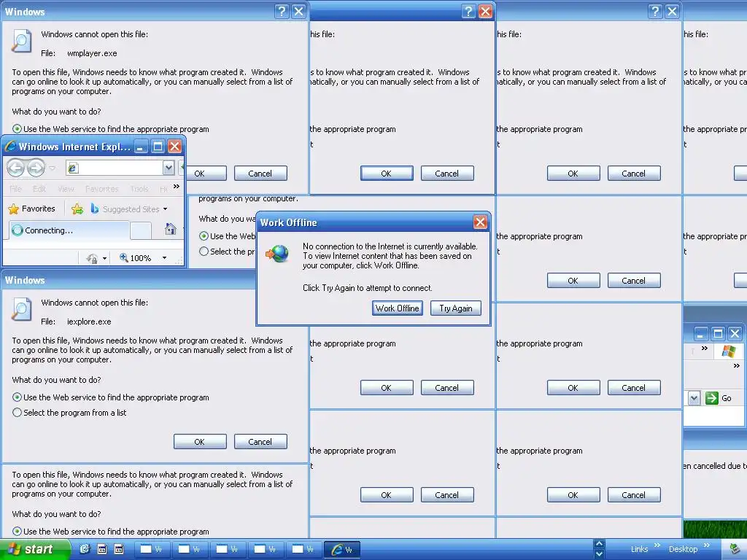The width and height of the screenshot is (747, 560).
Task: Expand the Suggested Sites dropdown arrow
Action: 166,209
